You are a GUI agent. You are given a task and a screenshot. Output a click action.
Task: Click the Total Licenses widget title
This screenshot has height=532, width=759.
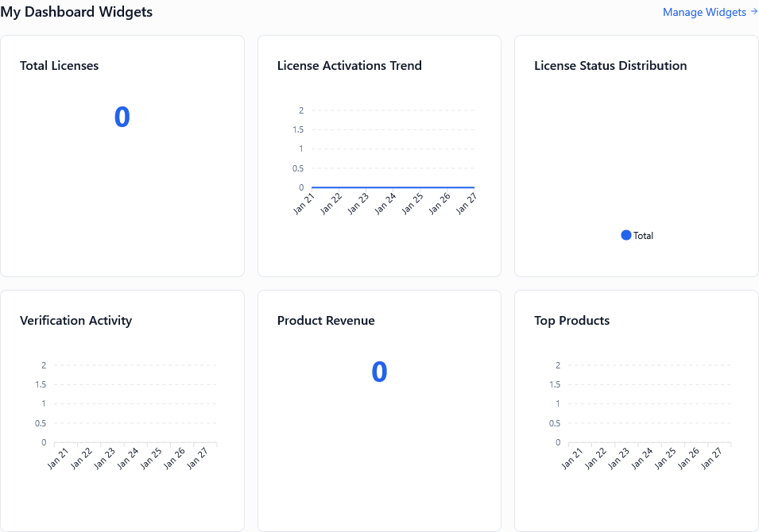pyautogui.click(x=59, y=66)
